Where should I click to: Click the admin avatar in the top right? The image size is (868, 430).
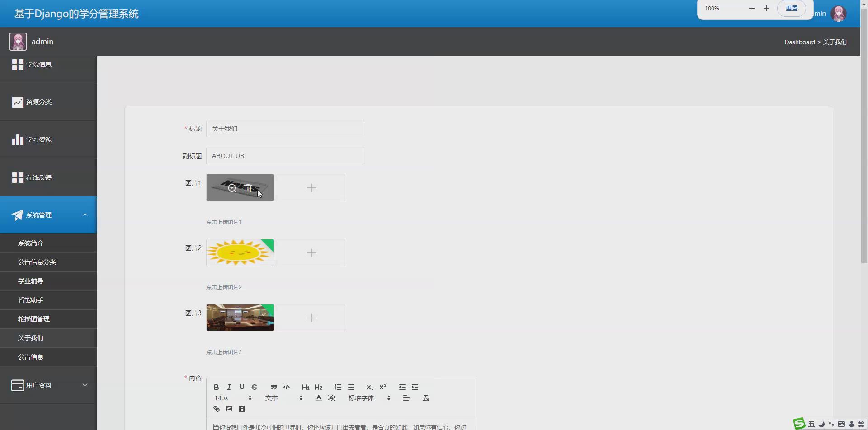coord(839,14)
